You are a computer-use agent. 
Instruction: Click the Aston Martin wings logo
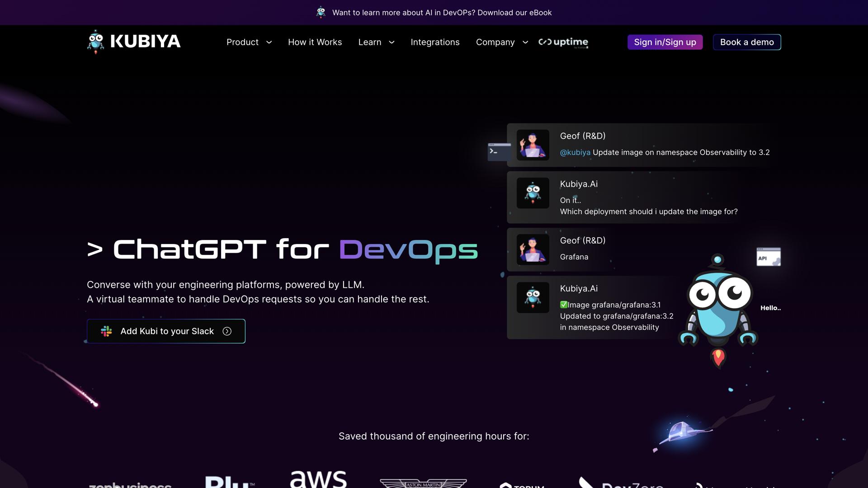pos(423,483)
